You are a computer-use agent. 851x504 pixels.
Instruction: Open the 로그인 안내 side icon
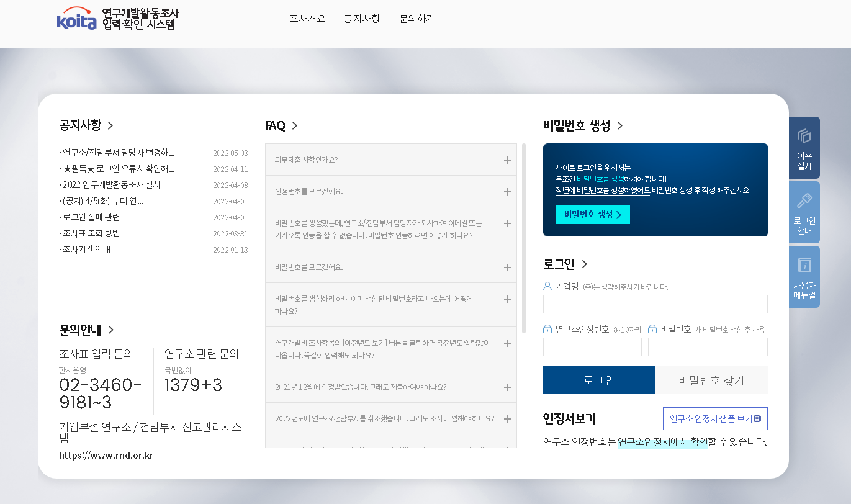pos(804,212)
